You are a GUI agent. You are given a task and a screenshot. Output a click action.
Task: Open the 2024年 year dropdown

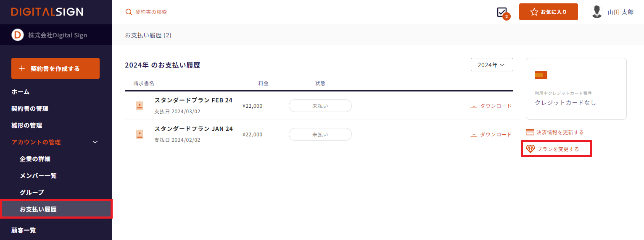[492, 65]
